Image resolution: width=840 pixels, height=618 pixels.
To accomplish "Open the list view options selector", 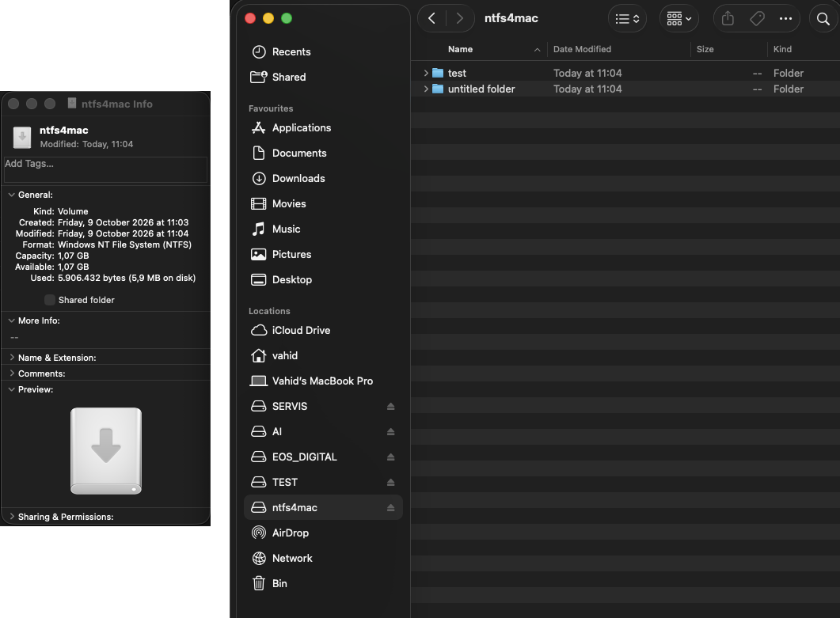I will click(x=627, y=19).
